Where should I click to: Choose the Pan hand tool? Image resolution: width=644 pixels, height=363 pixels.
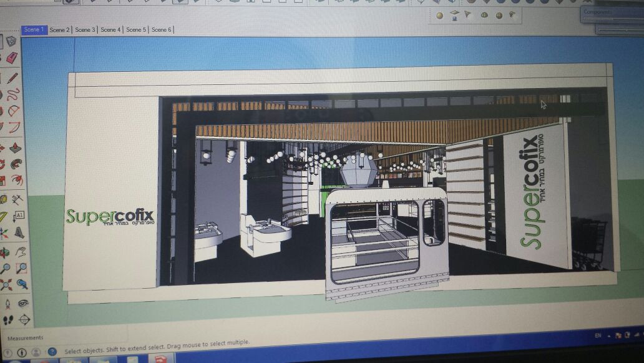point(21,252)
